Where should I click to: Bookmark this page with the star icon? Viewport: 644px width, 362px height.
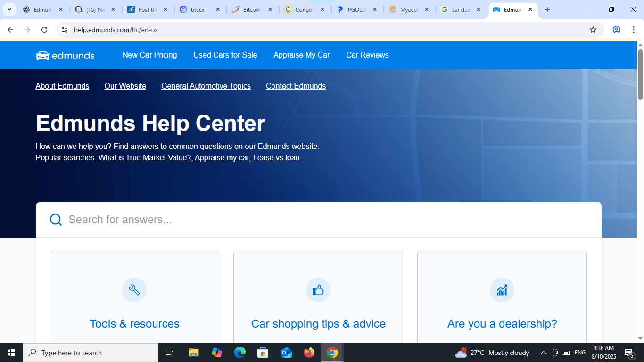pyautogui.click(x=593, y=30)
